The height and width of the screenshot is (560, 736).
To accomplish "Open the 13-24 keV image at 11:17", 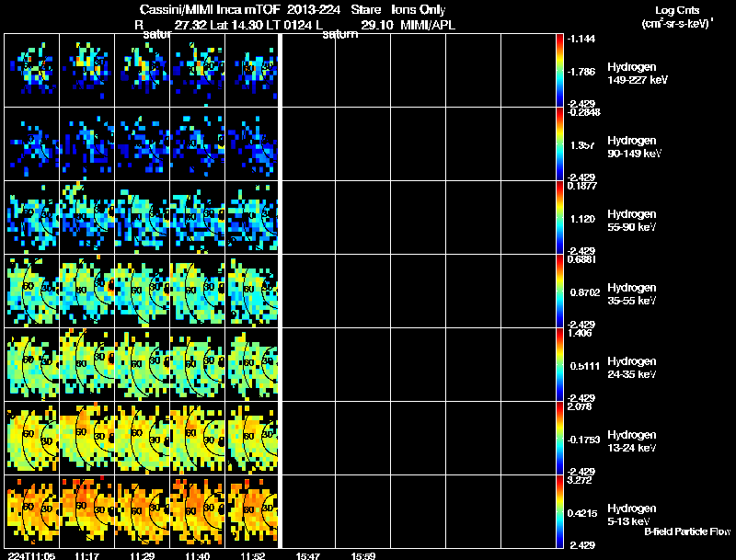I will pyautogui.click(x=86, y=438).
